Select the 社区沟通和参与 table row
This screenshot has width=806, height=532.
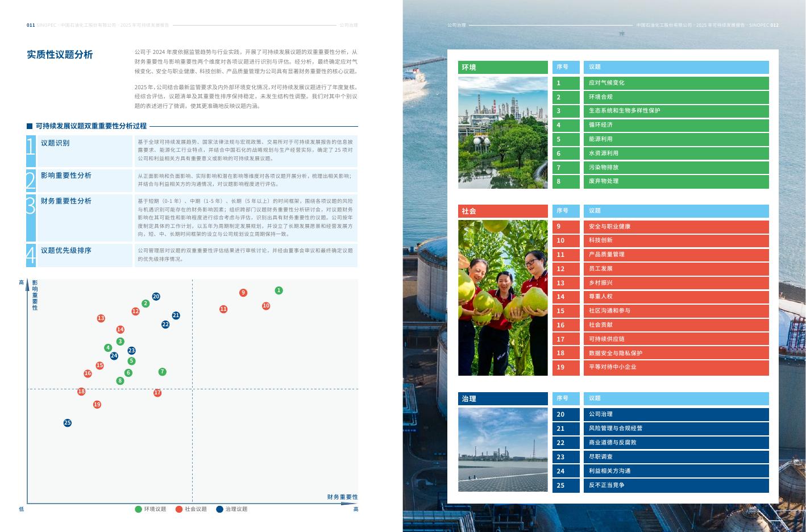click(x=660, y=311)
